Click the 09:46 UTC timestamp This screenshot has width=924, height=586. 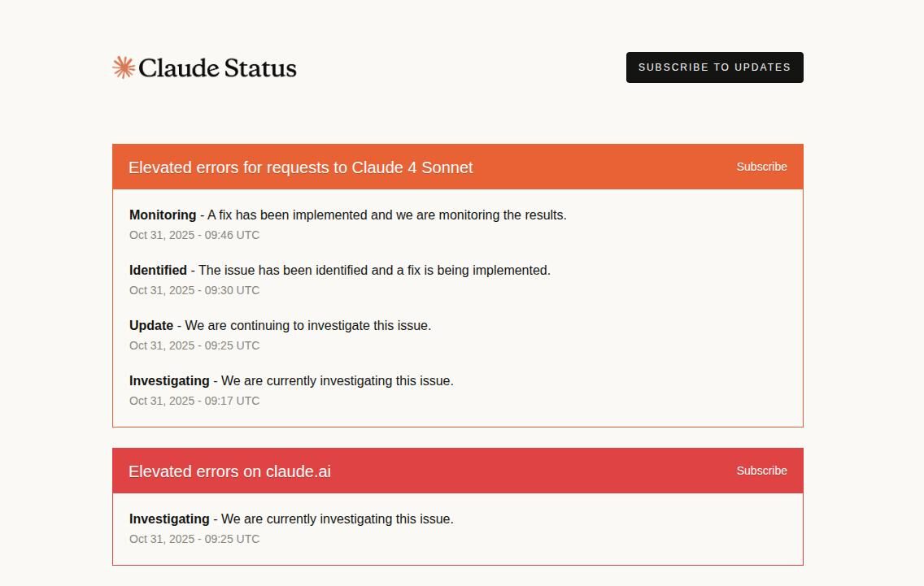(x=194, y=236)
